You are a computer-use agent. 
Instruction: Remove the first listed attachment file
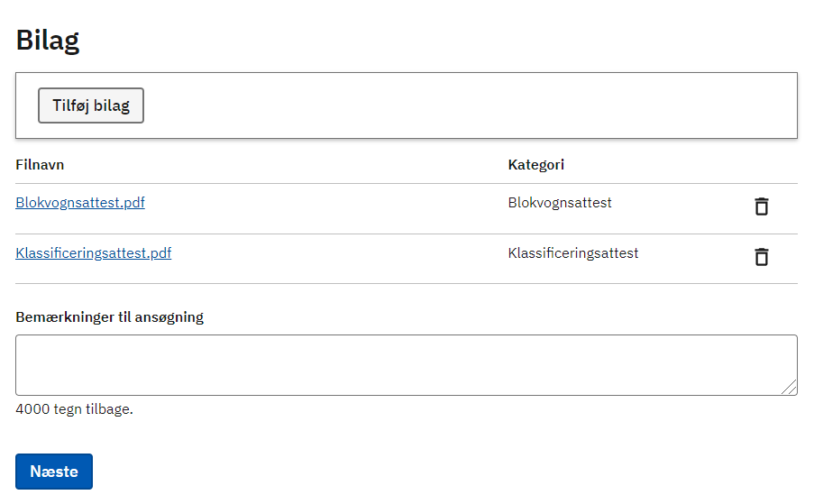[762, 206]
